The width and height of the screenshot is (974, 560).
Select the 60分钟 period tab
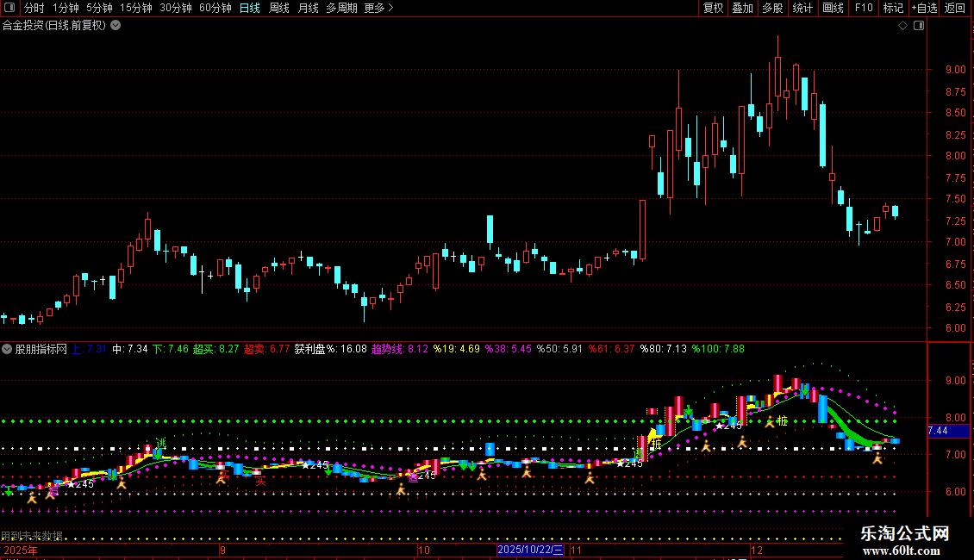pyautogui.click(x=215, y=8)
